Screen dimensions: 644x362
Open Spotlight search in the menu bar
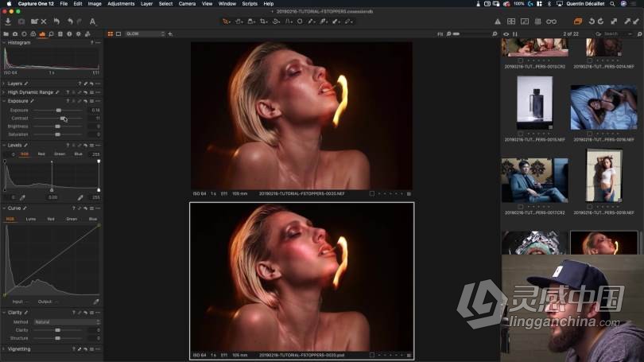[612, 4]
